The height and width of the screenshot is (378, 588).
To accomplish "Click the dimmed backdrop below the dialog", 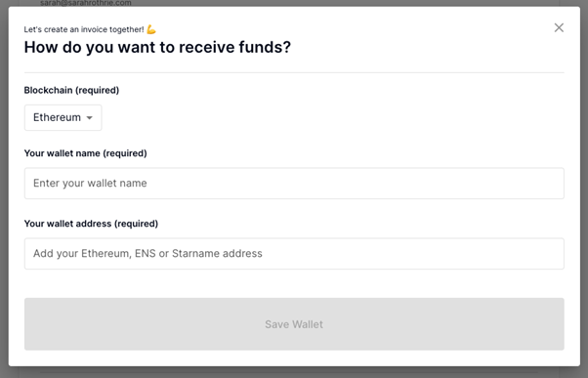I will (x=294, y=372).
